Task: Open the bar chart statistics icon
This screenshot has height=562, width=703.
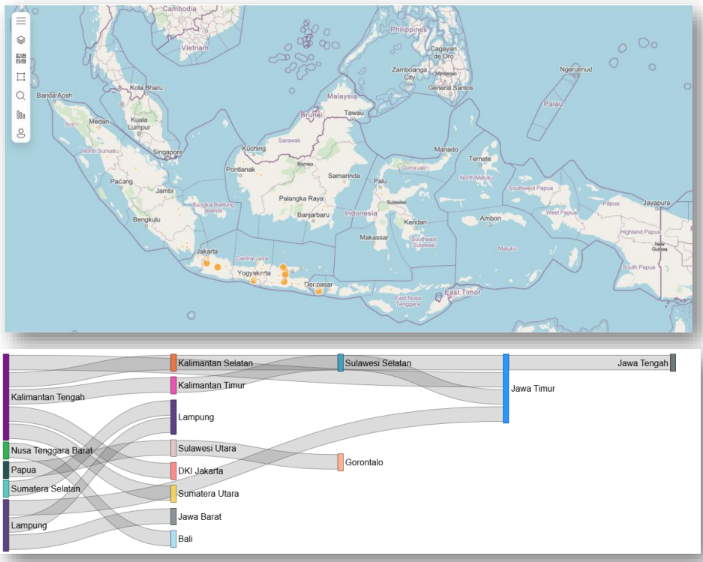Action: click(20, 115)
